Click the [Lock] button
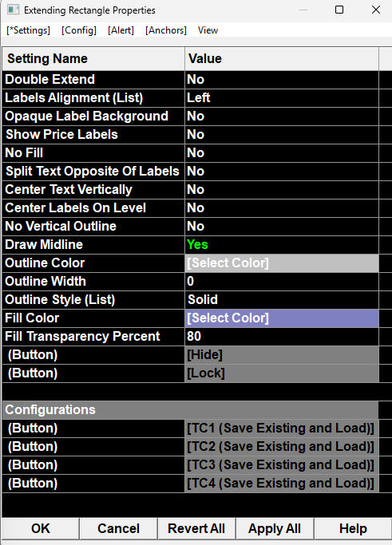The width and height of the screenshot is (392, 545). pos(281,373)
